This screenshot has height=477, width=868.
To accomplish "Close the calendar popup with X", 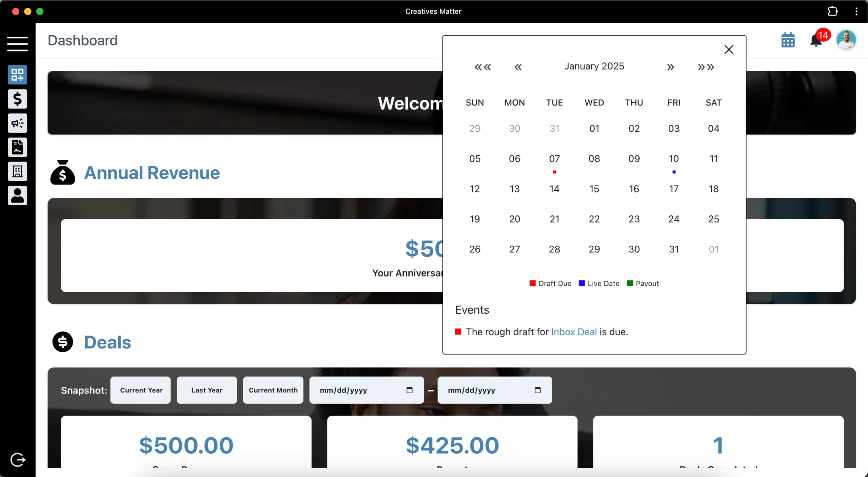I will (x=729, y=50).
